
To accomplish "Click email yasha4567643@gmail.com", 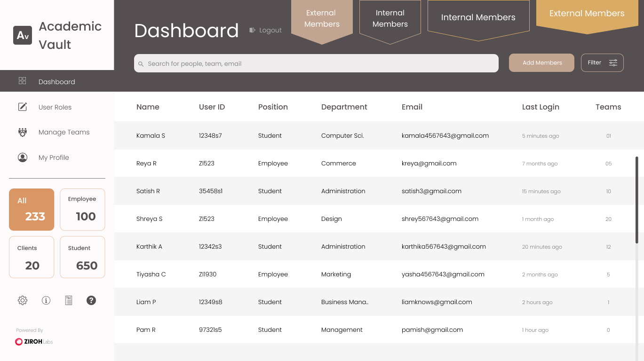I will pos(443,275).
